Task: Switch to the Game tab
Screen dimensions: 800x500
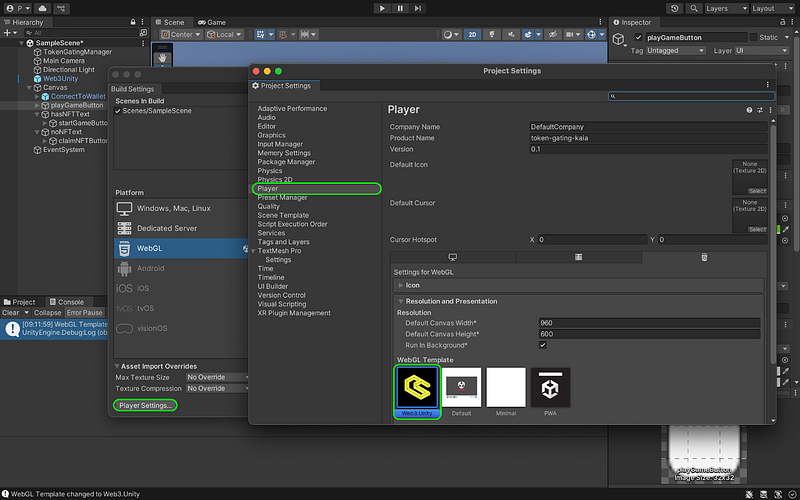Action: click(212, 22)
